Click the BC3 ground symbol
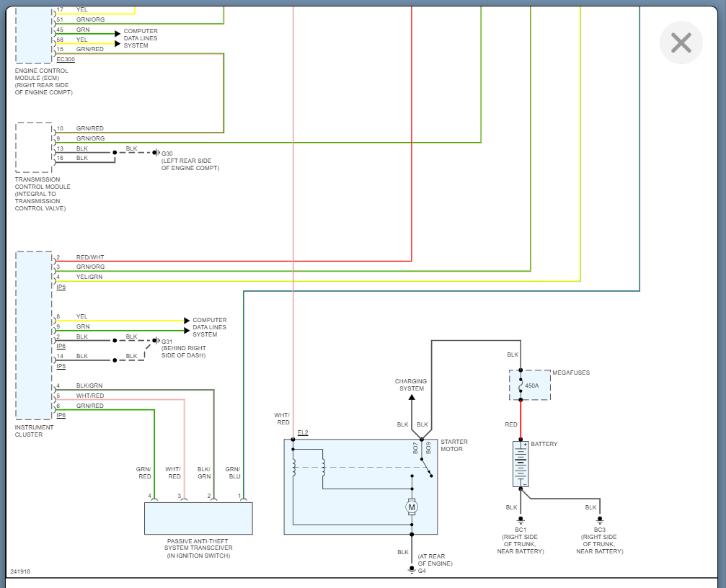The image size is (726, 588). (600, 520)
